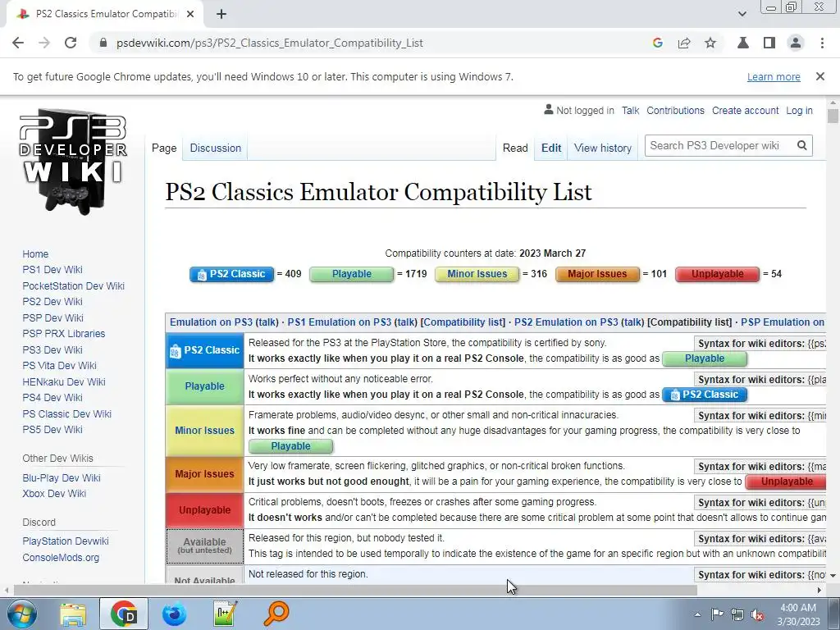840x630 pixels.
Task: Click the address bar URL
Action: 269,43
